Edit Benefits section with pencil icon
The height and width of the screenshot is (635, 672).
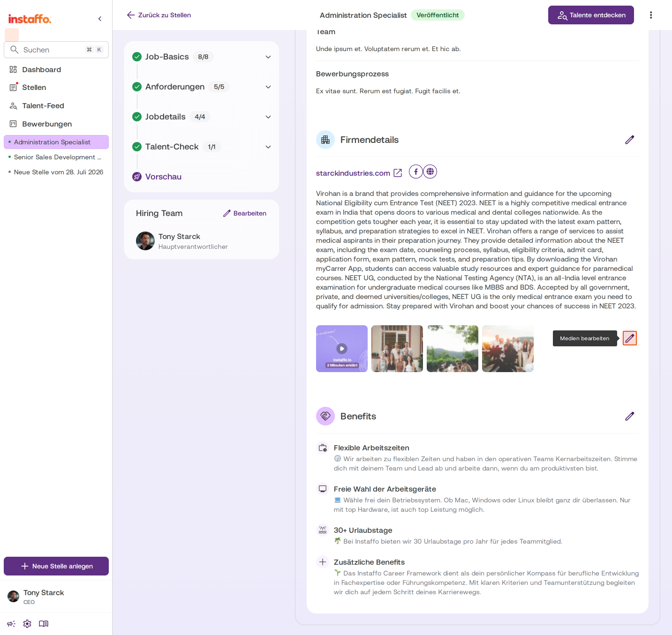coord(629,416)
